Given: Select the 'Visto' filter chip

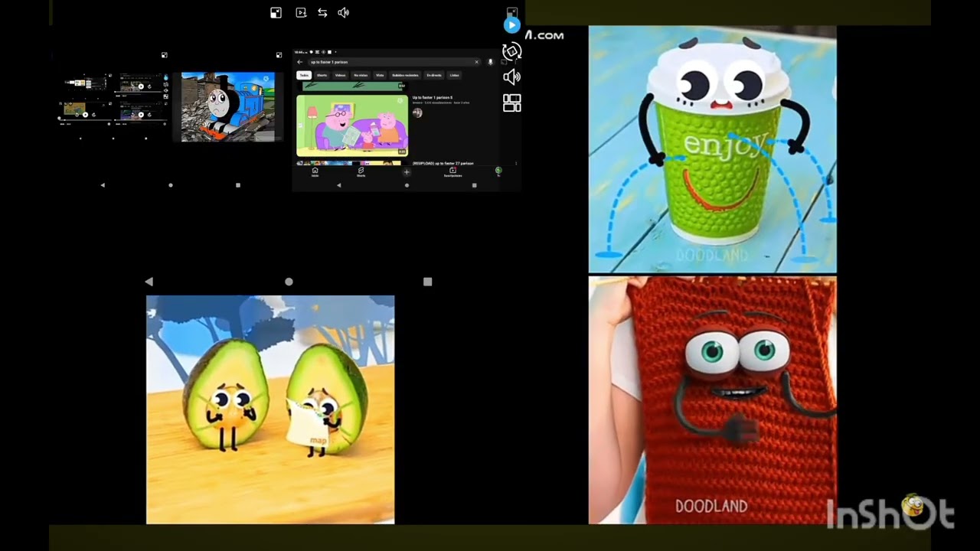Looking at the screenshot, I should pos(380,75).
